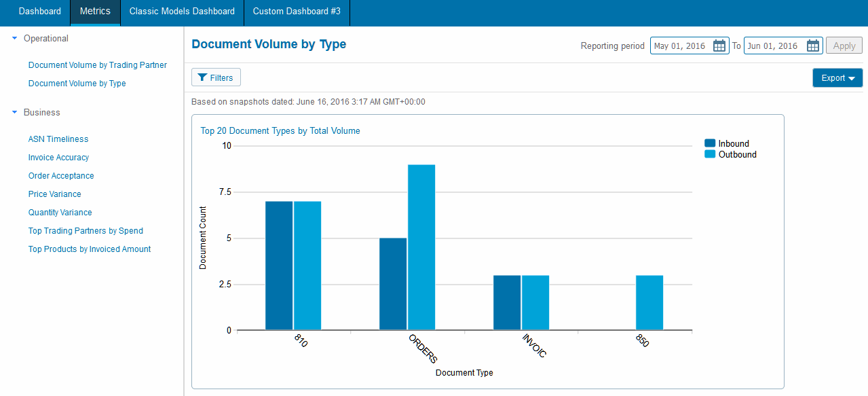
Task: Click the ORDERS outbound bar
Action: (421, 248)
